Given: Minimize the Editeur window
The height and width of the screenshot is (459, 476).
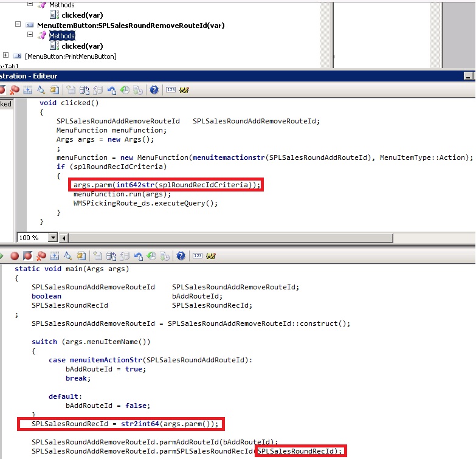Looking at the screenshot, I should click(468, 76).
